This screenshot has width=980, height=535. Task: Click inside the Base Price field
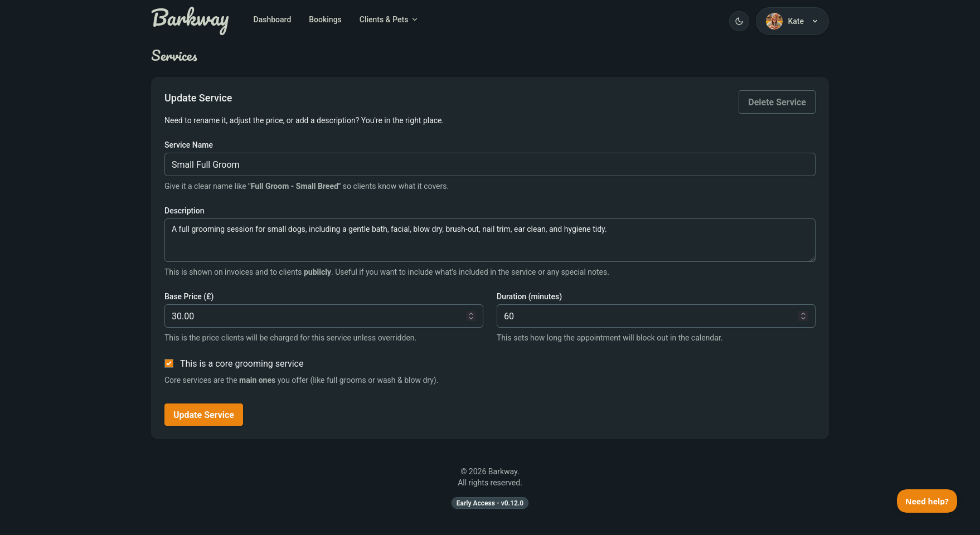click(x=312, y=316)
